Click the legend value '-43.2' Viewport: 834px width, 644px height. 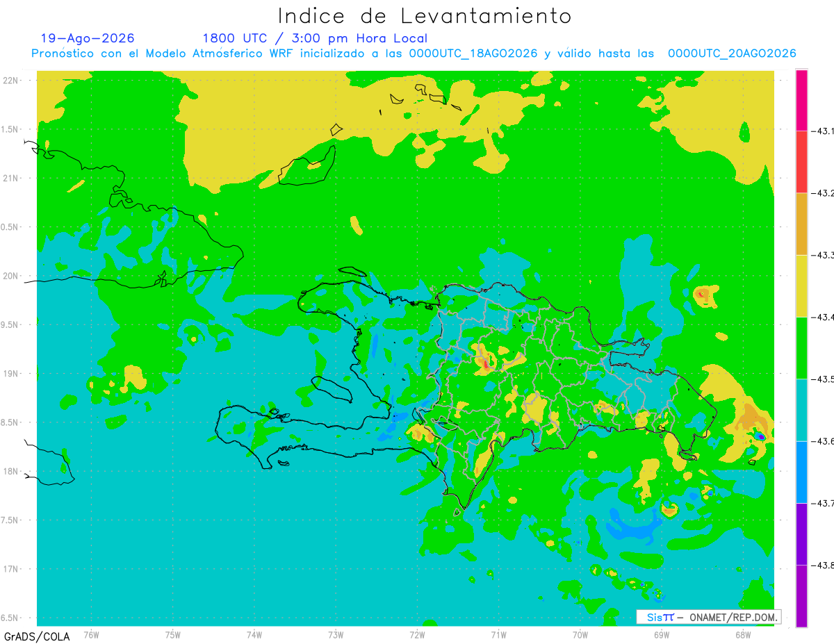[822, 192]
